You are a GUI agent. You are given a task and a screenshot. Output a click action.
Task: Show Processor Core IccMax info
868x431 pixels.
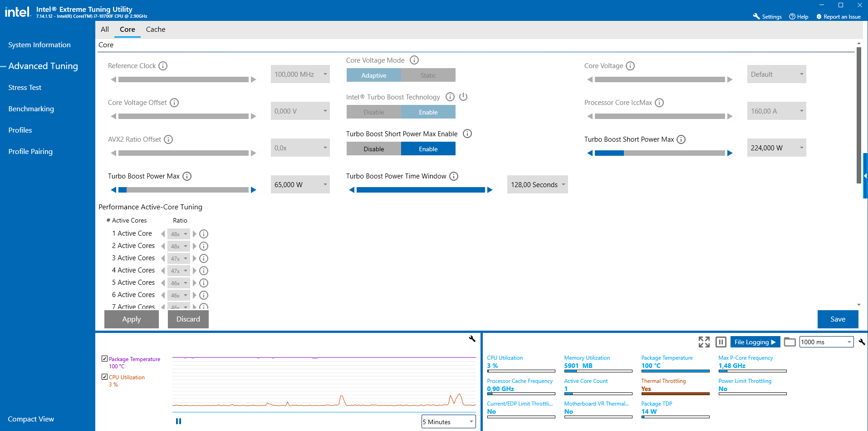[x=659, y=103]
